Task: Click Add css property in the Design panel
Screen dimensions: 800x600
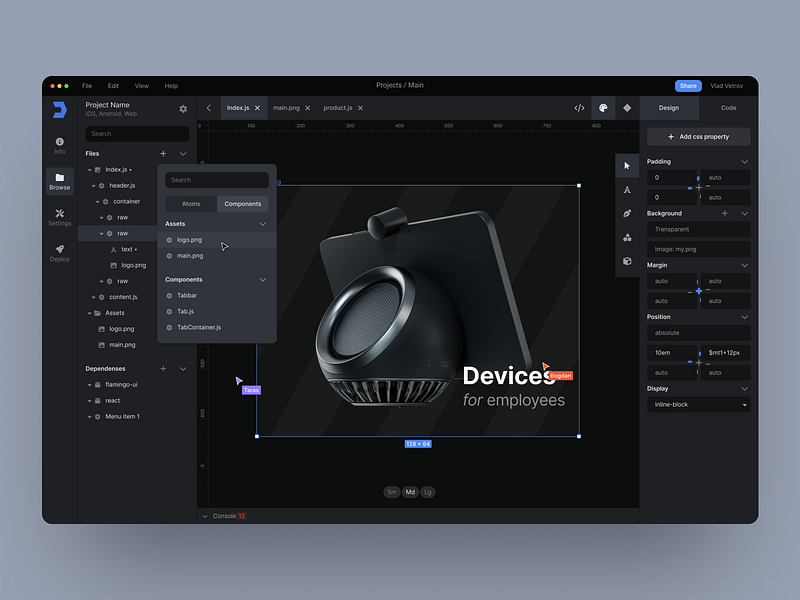Action: pyautogui.click(x=699, y=137)
